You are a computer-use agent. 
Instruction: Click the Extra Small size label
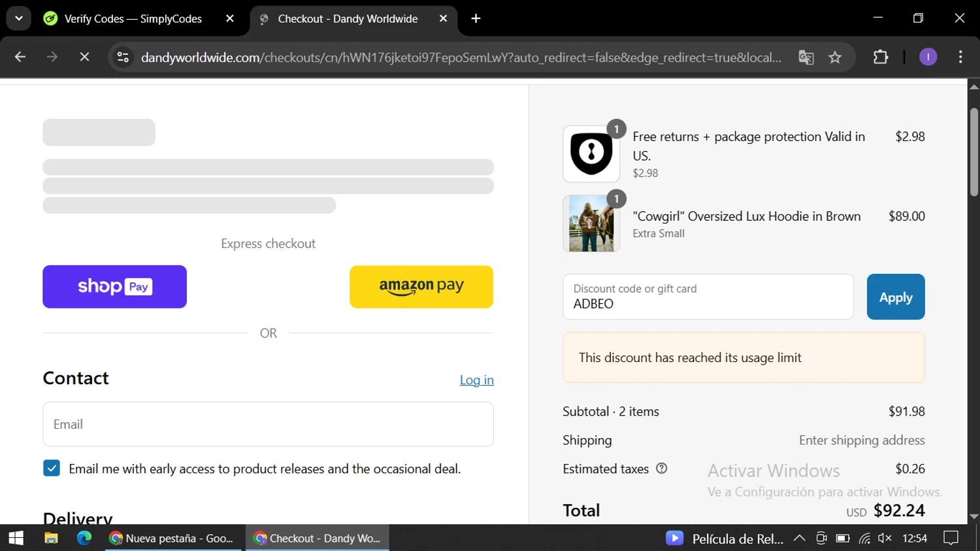tap(659, 233)
